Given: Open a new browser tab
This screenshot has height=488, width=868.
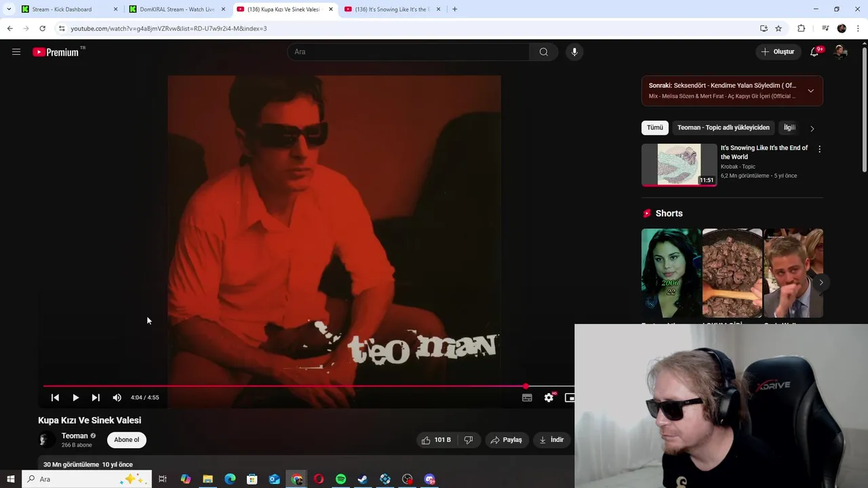Looking at the screenshot, I should 454,9.
